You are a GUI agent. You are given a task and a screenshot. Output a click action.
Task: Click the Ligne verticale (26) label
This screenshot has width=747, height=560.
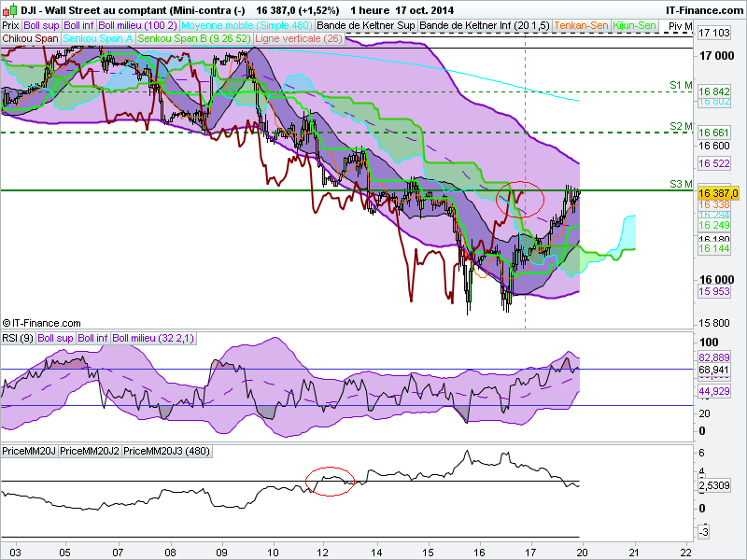(299, 38)
